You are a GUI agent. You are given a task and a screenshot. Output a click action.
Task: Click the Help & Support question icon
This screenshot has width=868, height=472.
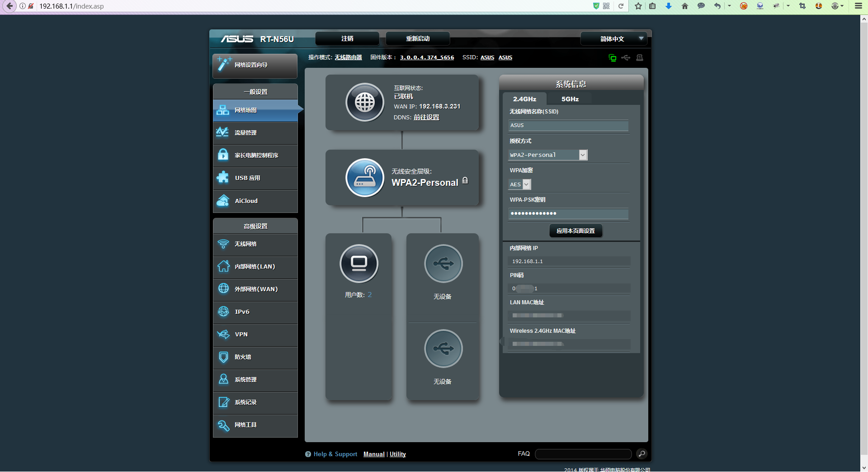(308, 454)
